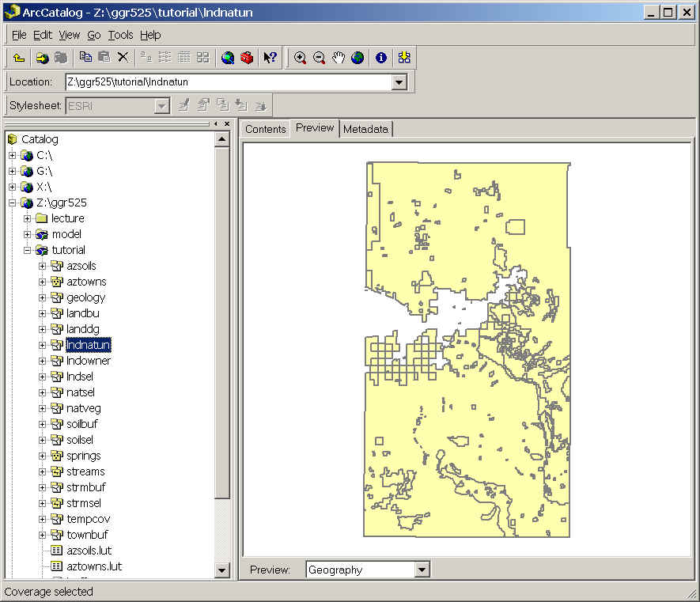Click the Copy icon in toolbar
Viewport: 700px width, 602px height.
(85, 57)
